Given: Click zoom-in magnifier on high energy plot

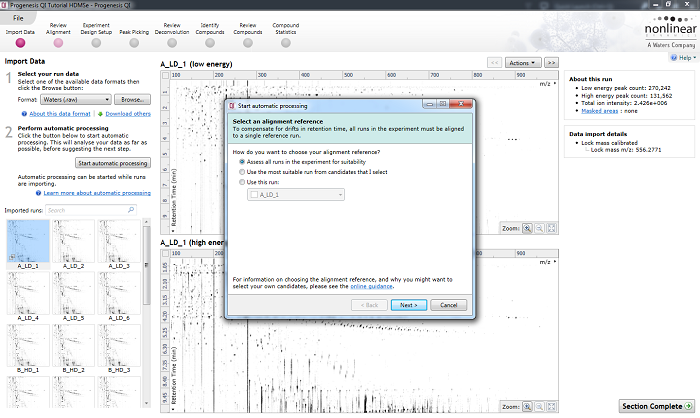Looking at the screenshot, I should click(527, 406).
